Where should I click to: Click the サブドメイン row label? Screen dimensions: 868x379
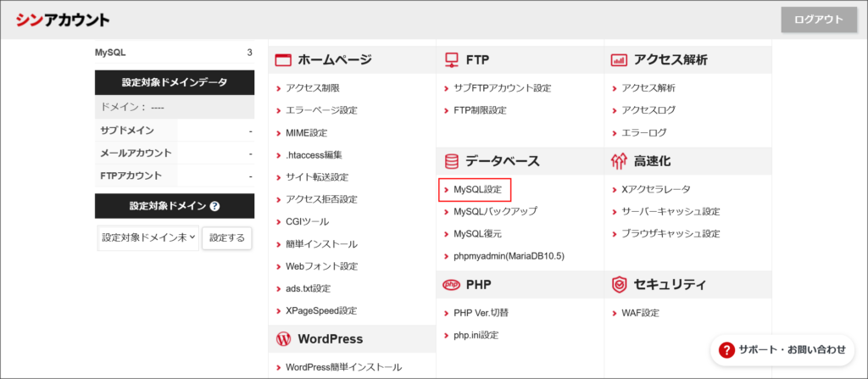coord(127,131)
